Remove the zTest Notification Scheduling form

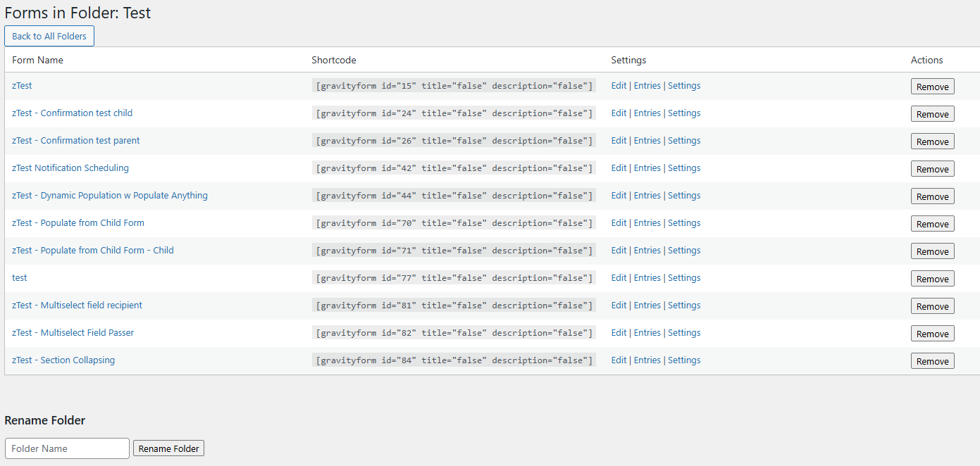[x=932, y=169]
